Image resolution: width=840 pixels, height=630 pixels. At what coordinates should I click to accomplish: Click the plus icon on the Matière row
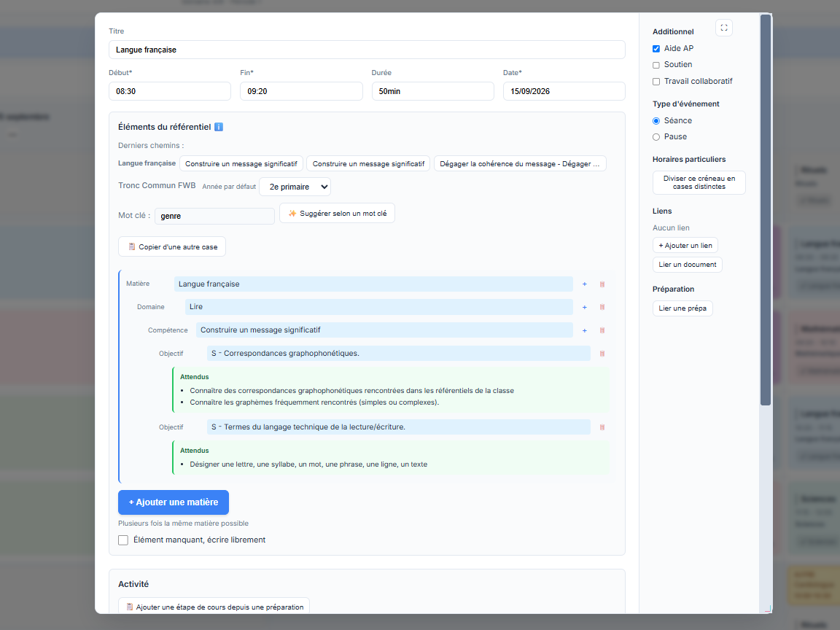tap(585, 284)
